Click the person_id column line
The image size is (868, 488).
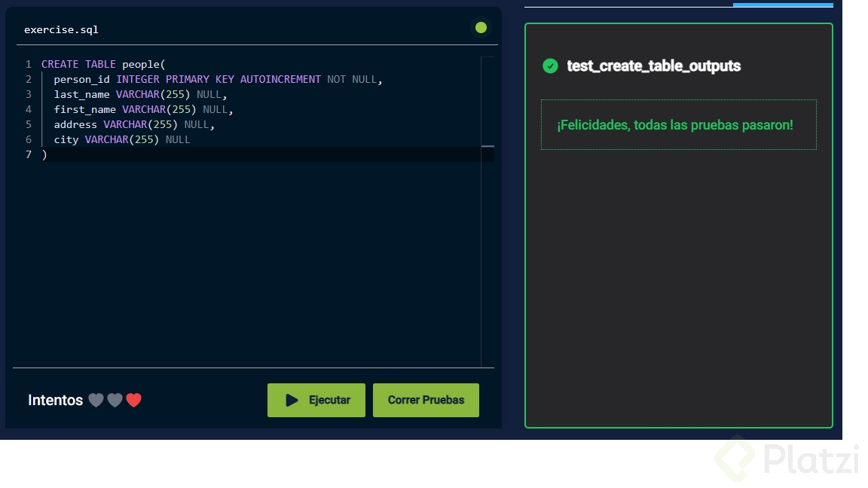(218, 79)
